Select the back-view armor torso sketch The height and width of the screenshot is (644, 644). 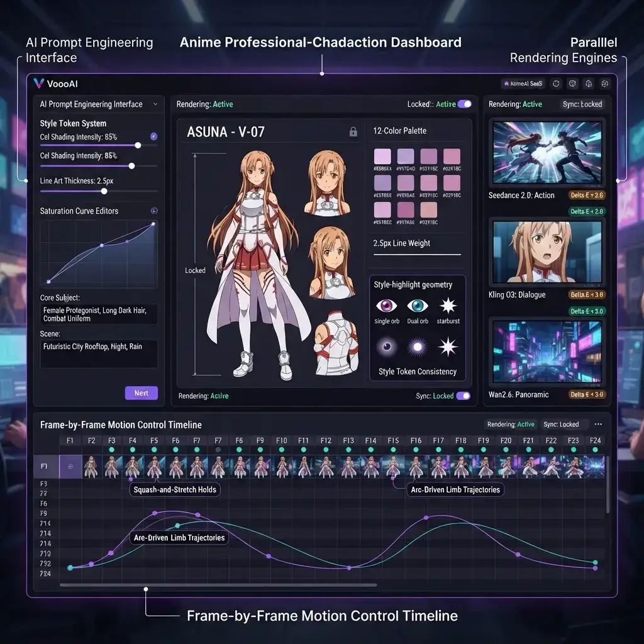(x=336, y=344)
